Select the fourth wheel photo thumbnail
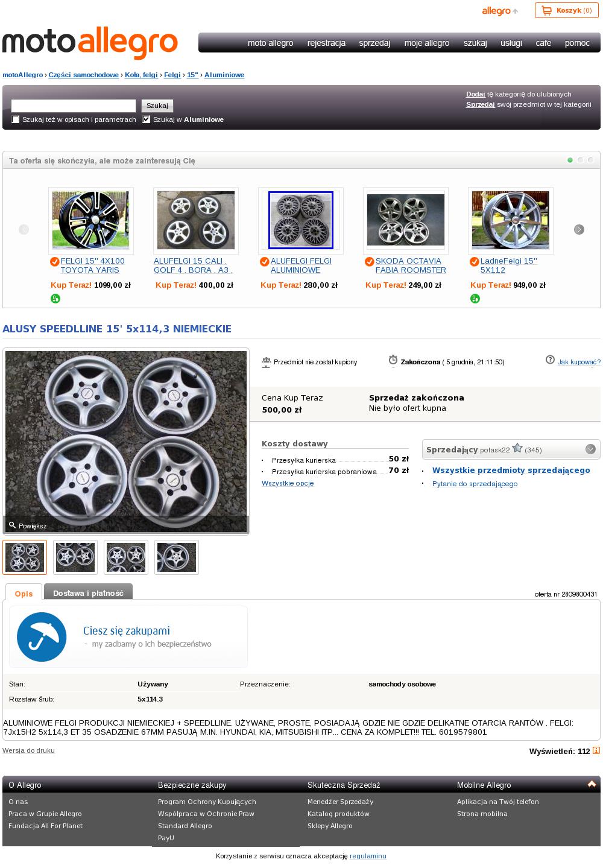Viewport: 603px width, 868px height. coord(177,557)
